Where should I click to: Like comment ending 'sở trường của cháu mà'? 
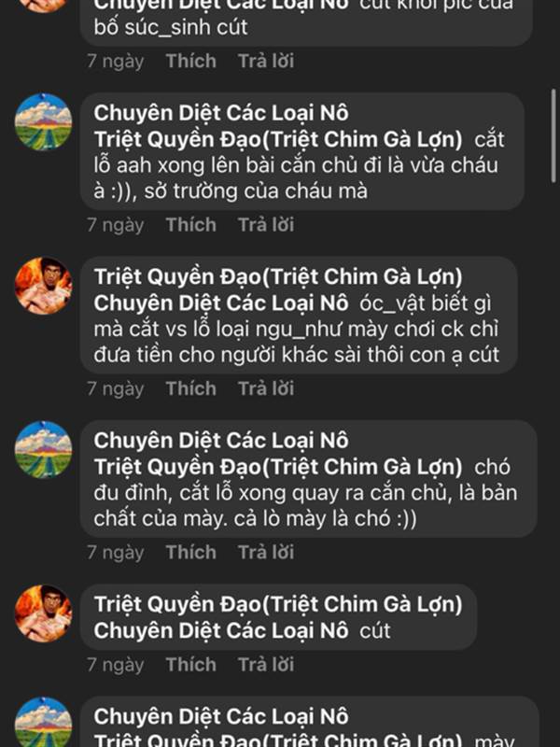191,225
